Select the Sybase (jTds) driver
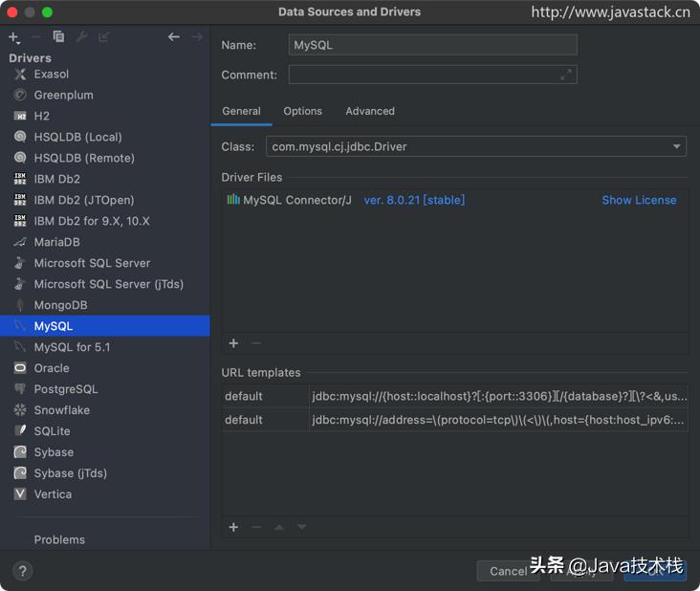The image size is (700, 591). tap(105, 473)
